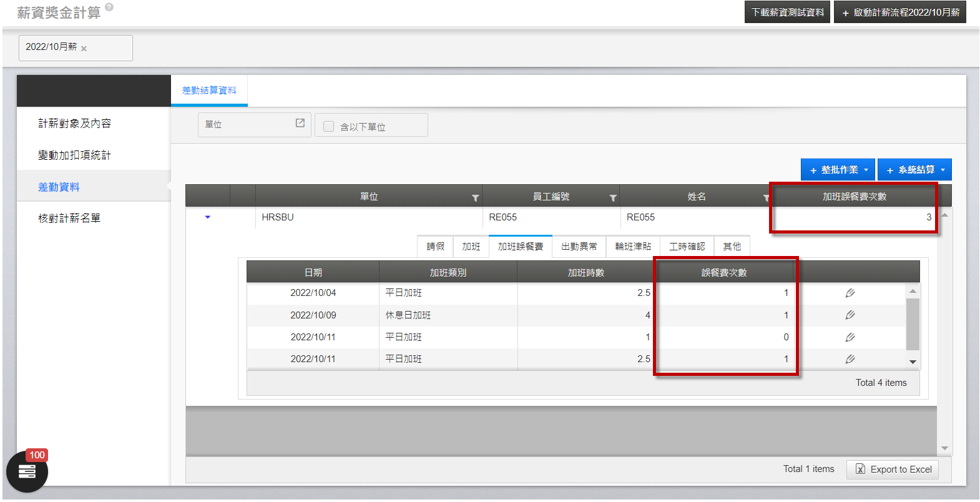Click 下載薪資測試資料 button
Image resolution: width=980 pixels, height=502 pixels.
787,12
